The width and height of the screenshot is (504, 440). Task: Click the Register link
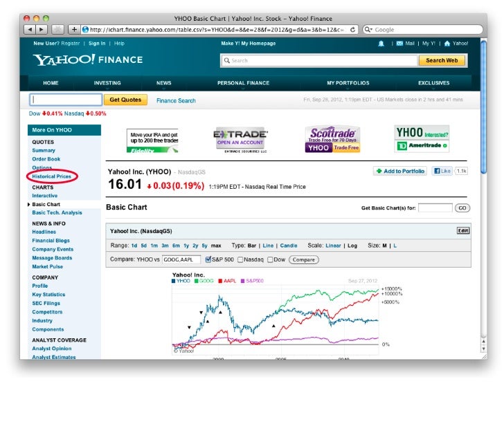click(x=71, y=44)
